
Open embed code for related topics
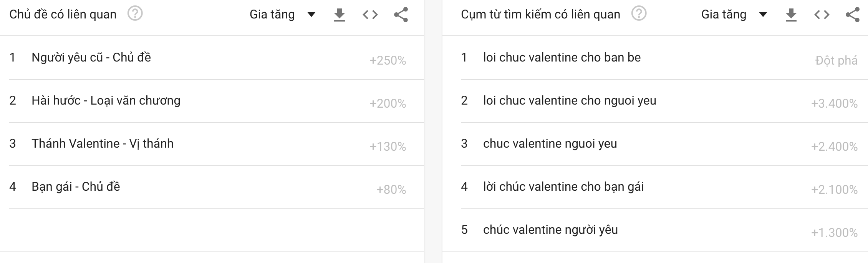pyautogui.click(x=370, y=15)
